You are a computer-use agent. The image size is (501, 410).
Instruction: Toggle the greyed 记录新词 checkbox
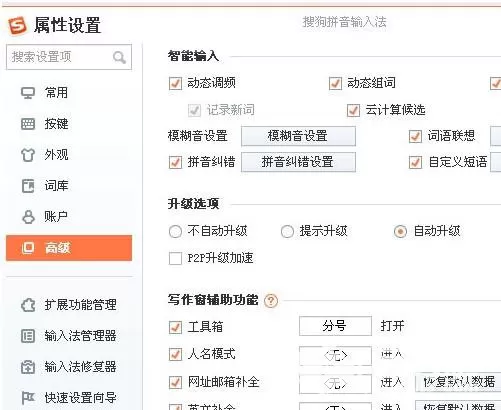tap(194, 110)
